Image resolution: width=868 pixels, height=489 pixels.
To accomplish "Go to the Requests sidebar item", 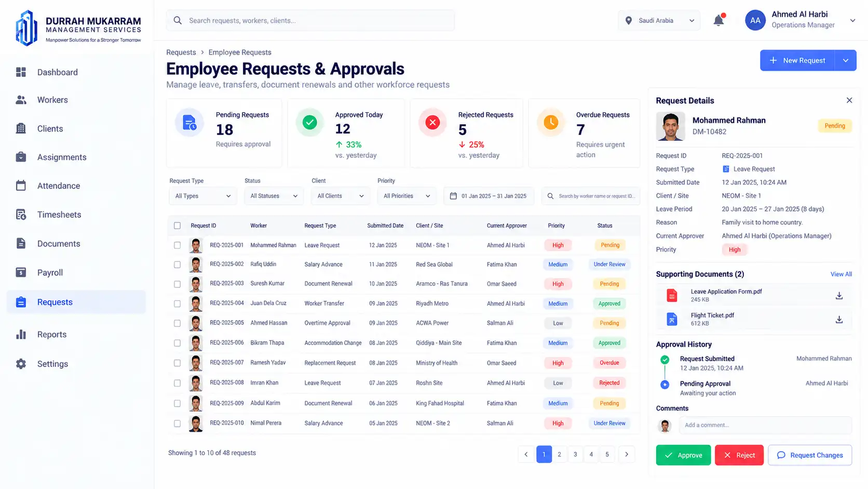I will 76,302.
